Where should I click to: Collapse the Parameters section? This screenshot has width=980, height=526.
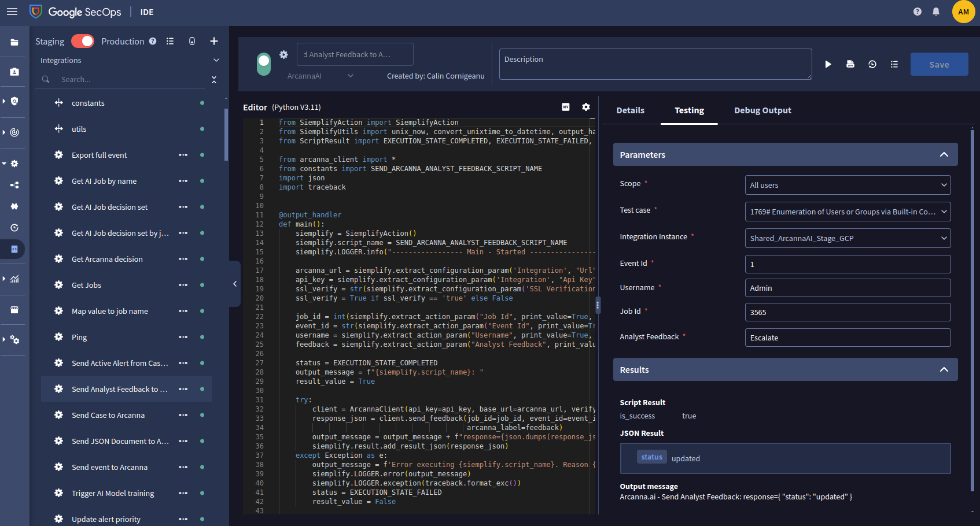[x=944, y=154]
